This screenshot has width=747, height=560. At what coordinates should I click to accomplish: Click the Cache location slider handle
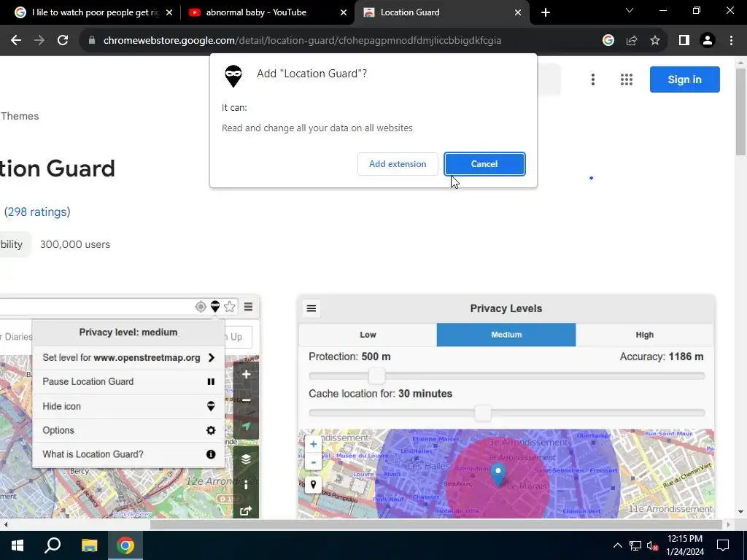(483, 413)
